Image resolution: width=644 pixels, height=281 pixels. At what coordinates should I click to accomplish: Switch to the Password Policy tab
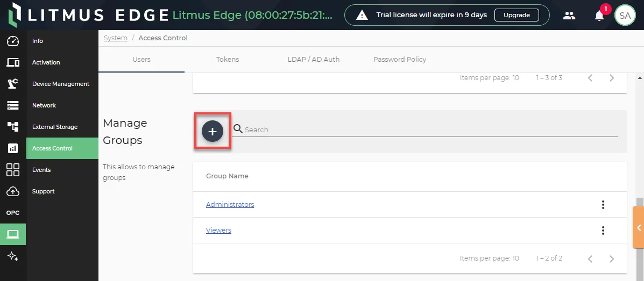[x=400, y=60]
